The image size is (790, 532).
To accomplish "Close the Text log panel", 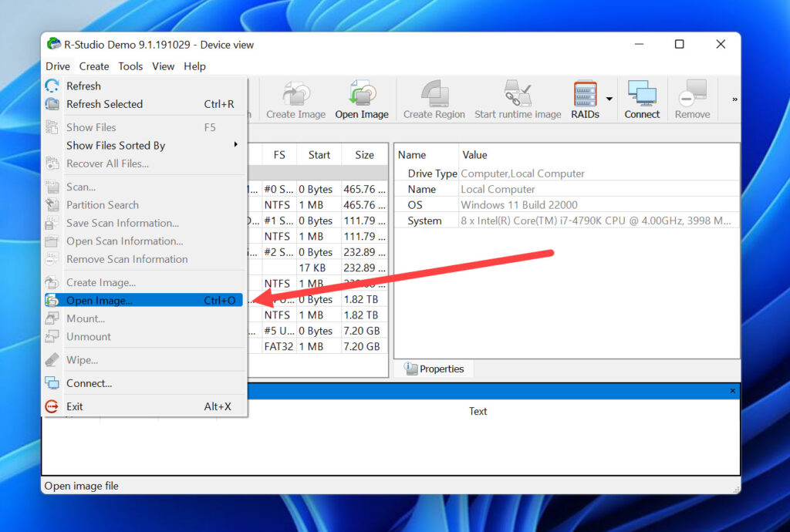I will click(x=731, y=391).
